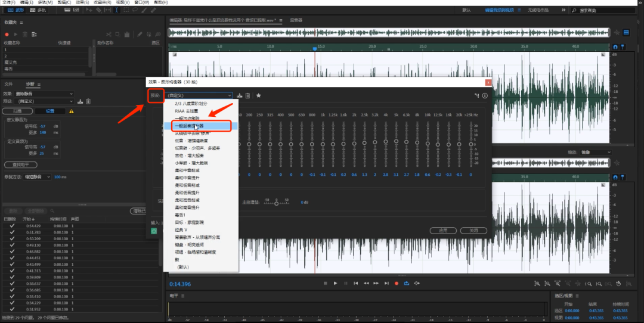The image size is (644, 323).
Task: Select the Razor tool in toolbar
Action: (x=98, y=10)
